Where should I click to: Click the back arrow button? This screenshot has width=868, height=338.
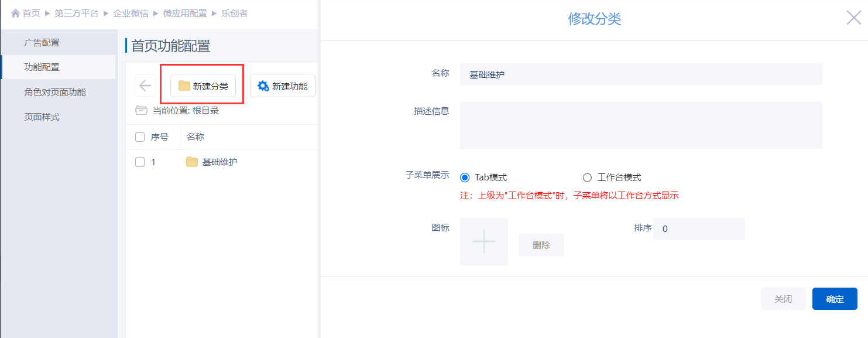(145, 86)
